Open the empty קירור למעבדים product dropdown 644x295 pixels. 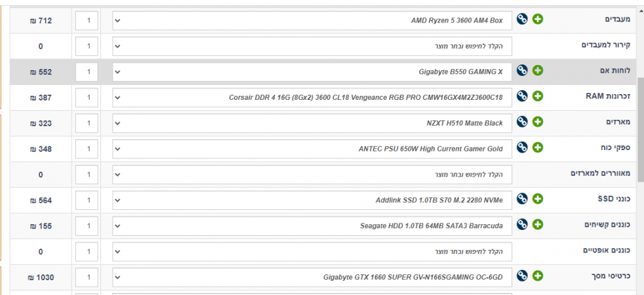click(312, 46)
